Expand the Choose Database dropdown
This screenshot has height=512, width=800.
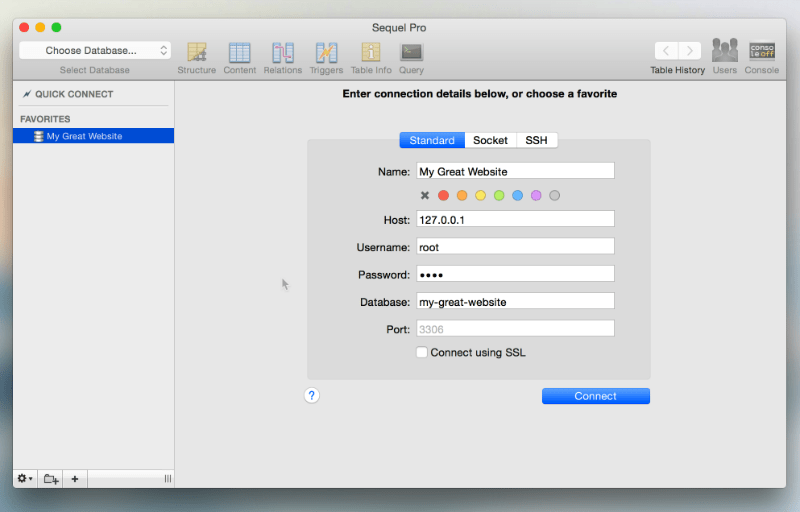pyautogui.click(x=95, y=50)
